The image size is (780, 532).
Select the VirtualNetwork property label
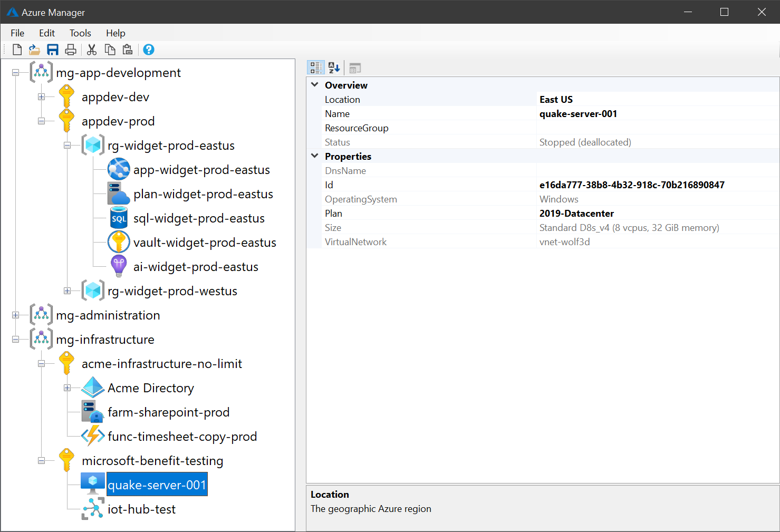(355, 241)
